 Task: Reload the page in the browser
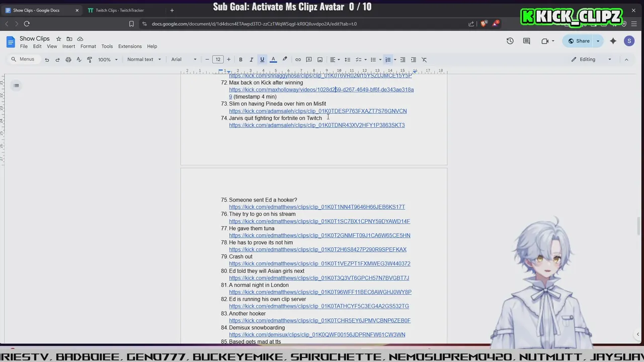[27, 24]
